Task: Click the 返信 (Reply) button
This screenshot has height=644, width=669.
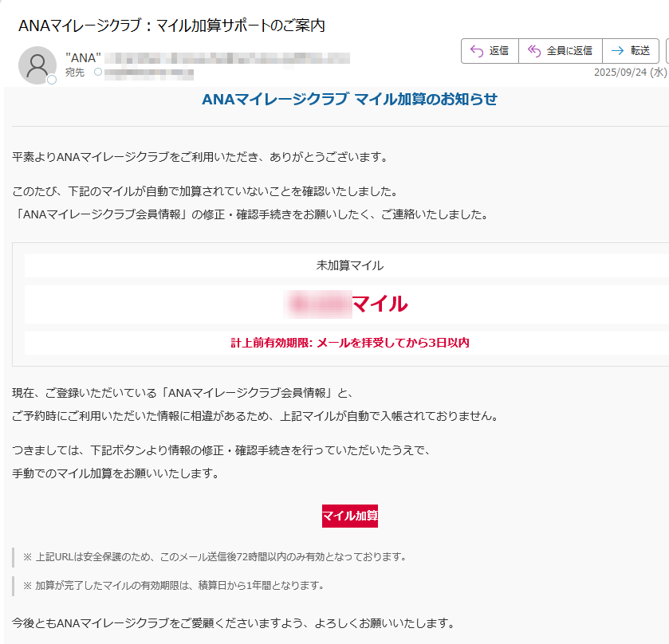Action: (x=490, y=51)
